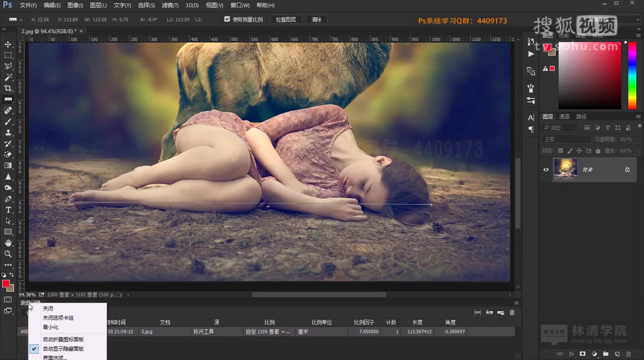Open the 图像(I) menu
The height and width of the screenshot is (360, 644).
75,5
